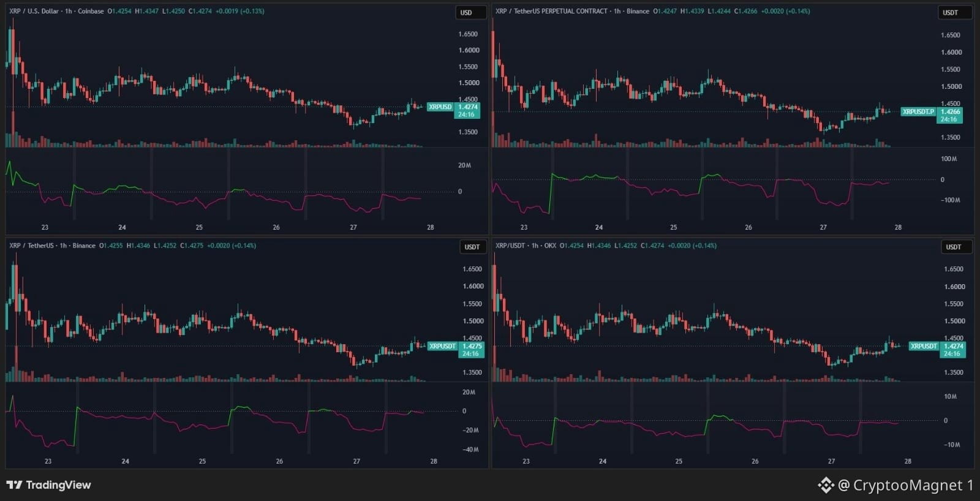The height and width of the screenshot is (501, 980).
Task: Click date 24 on OKX chart time axis
Action: (x=602, y=461)
